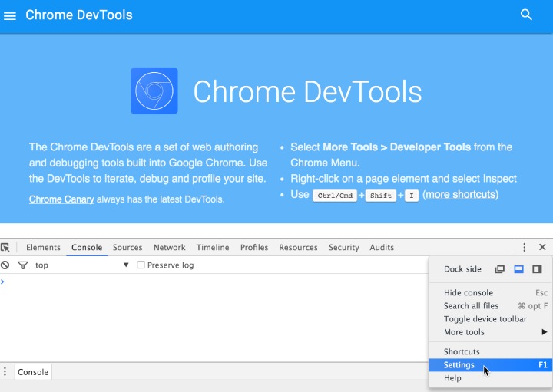Select the Console tab in the drawer

pos(33,372)
